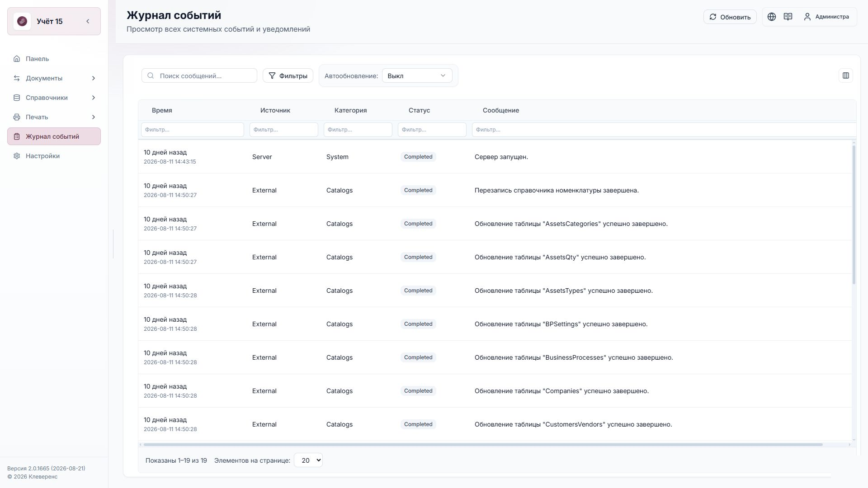
Task: Select the AssetsQty table update message
Action: pos(560,257)
